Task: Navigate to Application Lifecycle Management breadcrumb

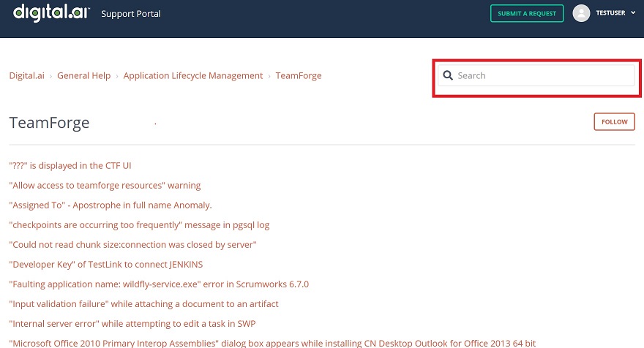Action: click(x=193, y=75)
